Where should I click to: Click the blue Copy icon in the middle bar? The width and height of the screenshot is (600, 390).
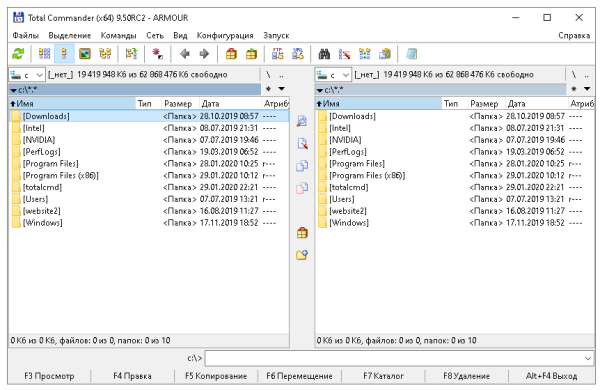point(302,166)
